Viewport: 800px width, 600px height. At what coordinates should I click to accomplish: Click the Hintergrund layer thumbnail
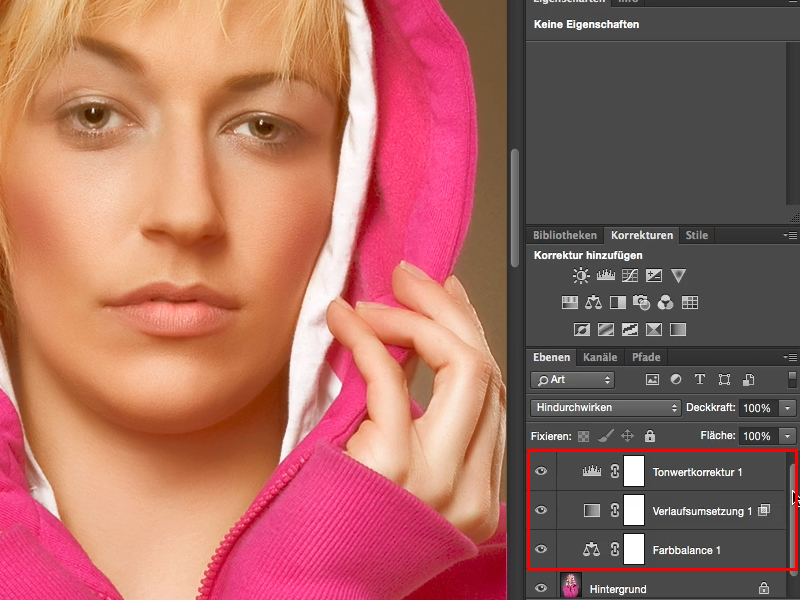(570, 585)
